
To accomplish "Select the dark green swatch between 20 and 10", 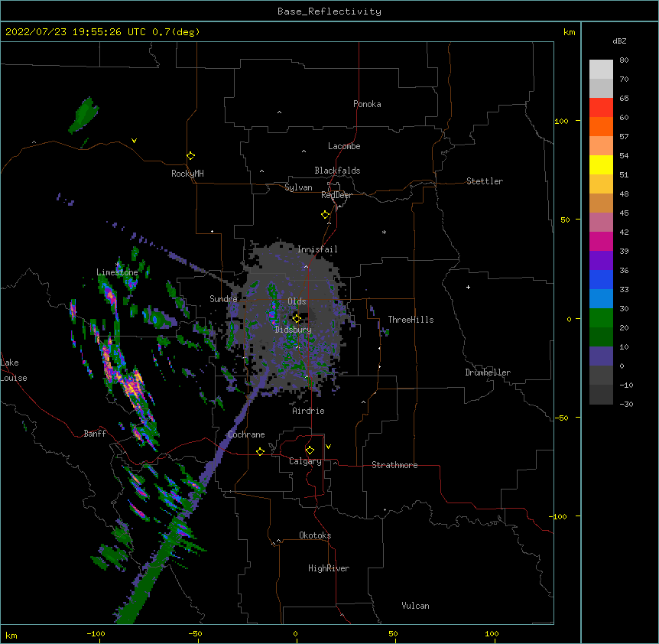I will click(601, 337).
